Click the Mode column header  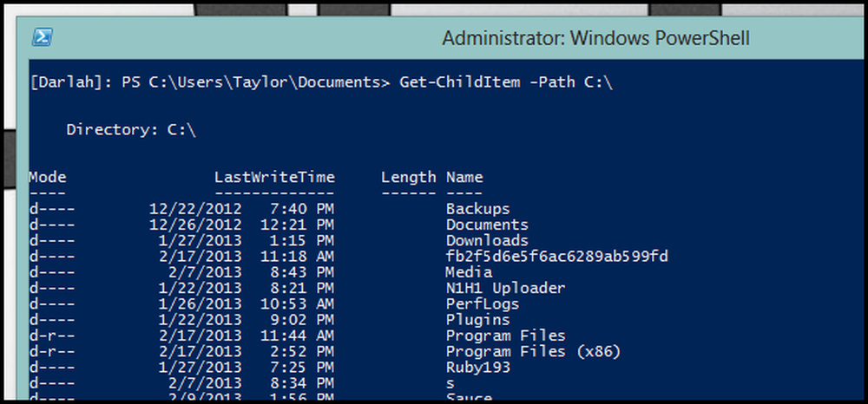point(48,178)
